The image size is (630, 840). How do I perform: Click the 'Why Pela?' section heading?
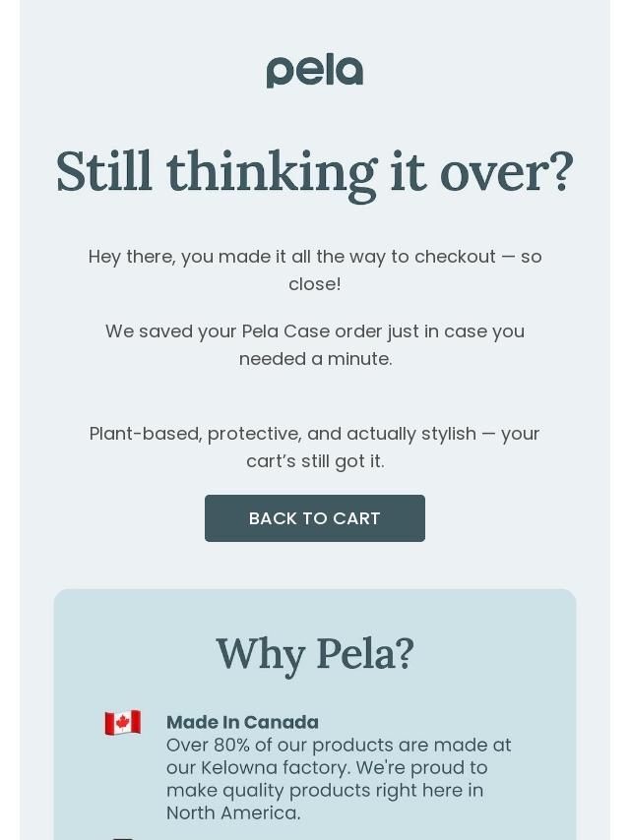pos(315,654)
